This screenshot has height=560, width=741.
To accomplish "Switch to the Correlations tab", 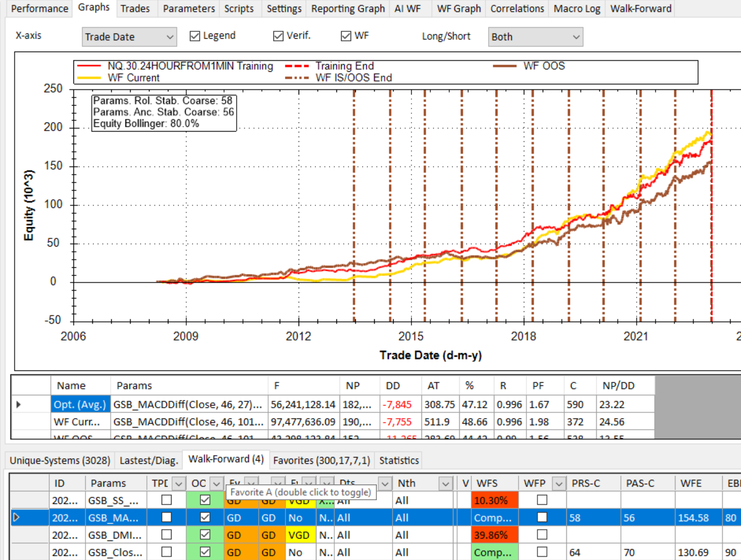I will (x=517, y=9).
